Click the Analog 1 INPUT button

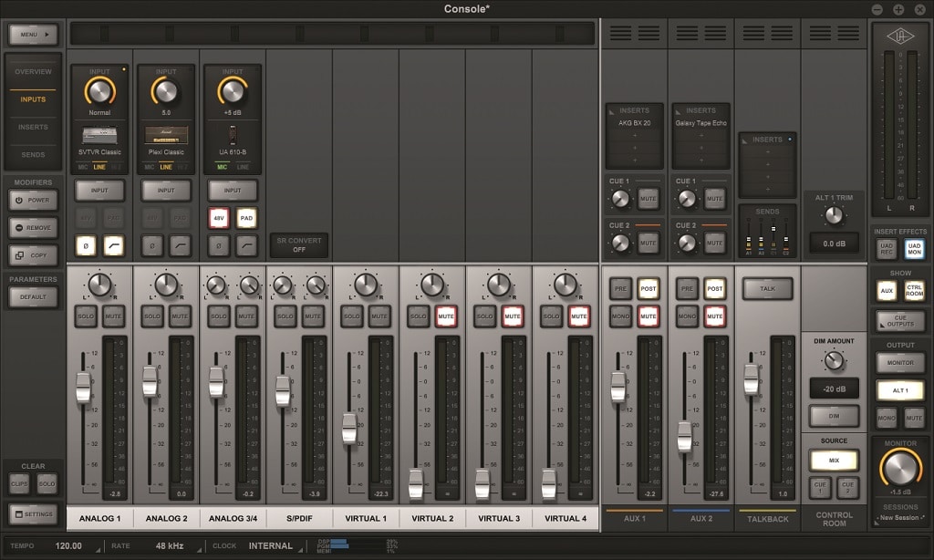[99, 191]
